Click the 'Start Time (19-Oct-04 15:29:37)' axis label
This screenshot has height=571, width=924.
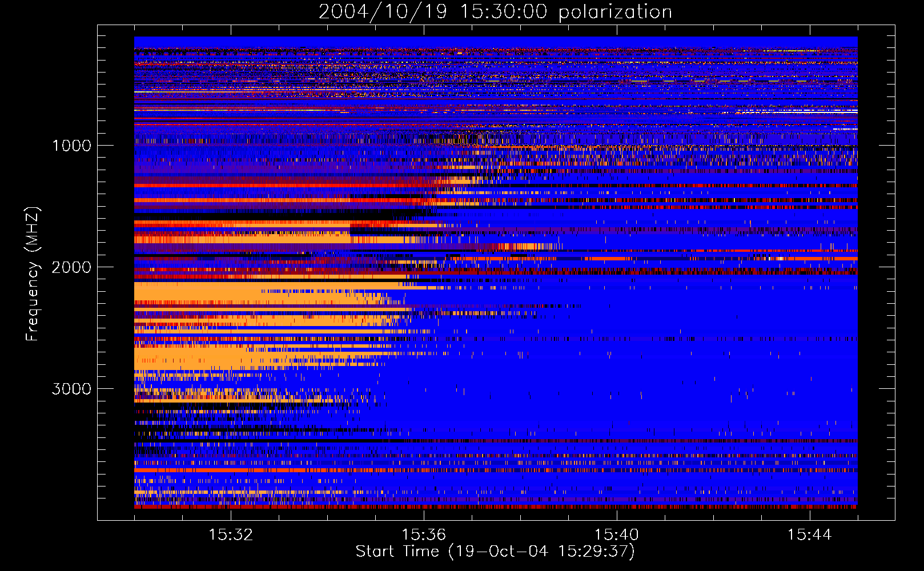(x=495, y=552)
